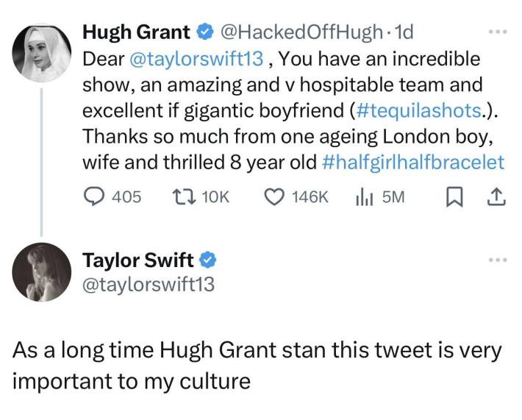Like Hugh Grant's tweet with heart icon
The width and height of the screenshot is (522, 420).
click(x=275, y=196)
